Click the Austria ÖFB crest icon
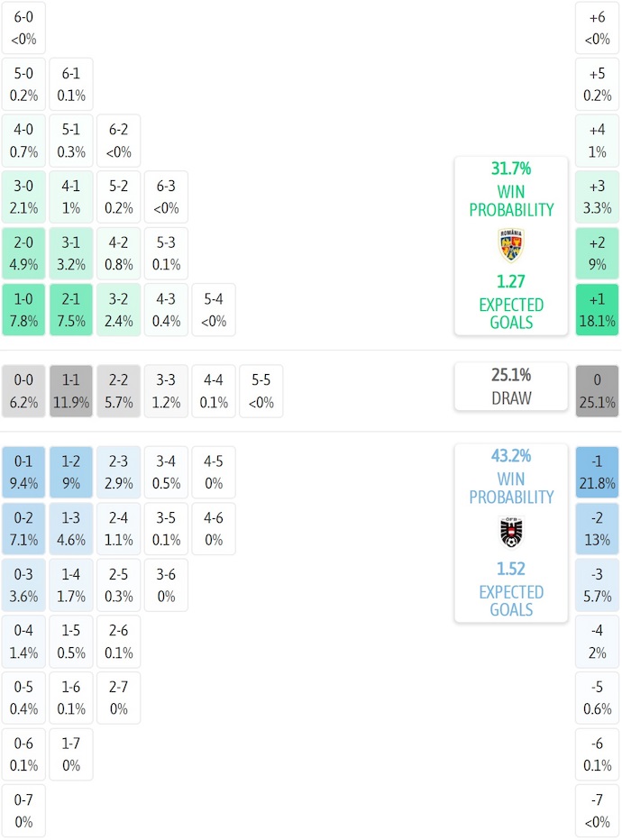Screen dimensions: 622x840 (x=510, y=533)
